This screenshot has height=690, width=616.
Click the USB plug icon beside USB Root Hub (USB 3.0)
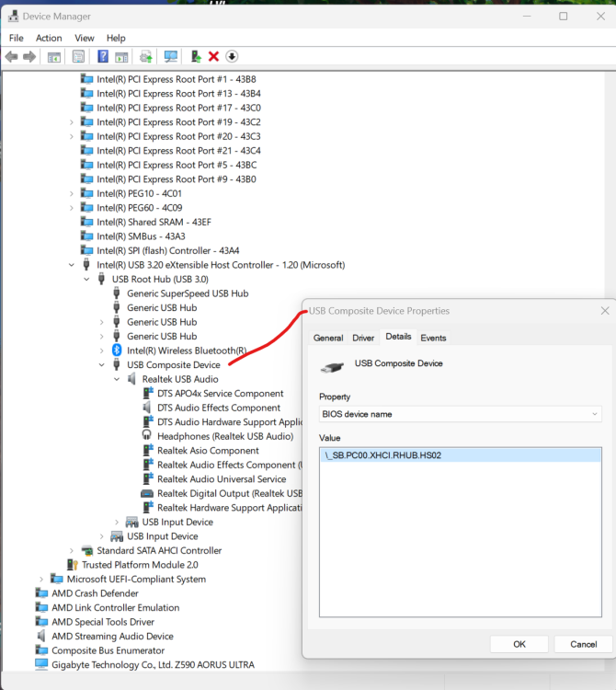(x=101, y=279)
